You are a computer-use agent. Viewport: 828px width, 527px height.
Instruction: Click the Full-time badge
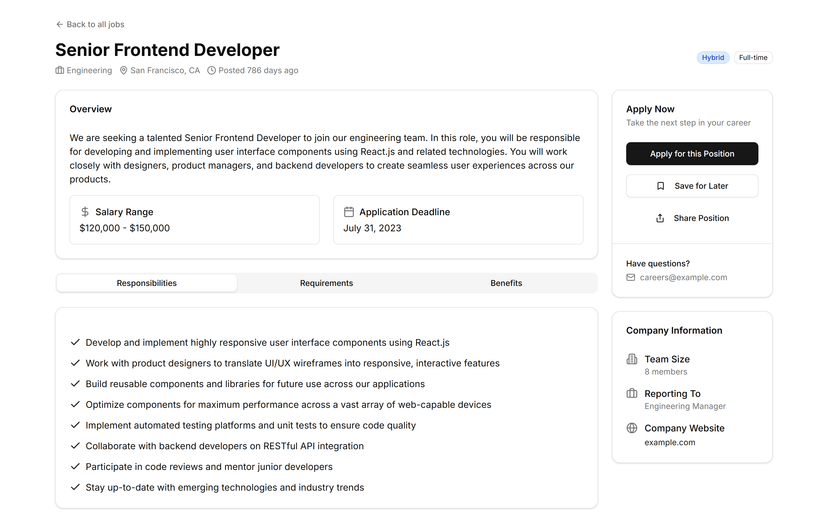(x=753, y=58)
